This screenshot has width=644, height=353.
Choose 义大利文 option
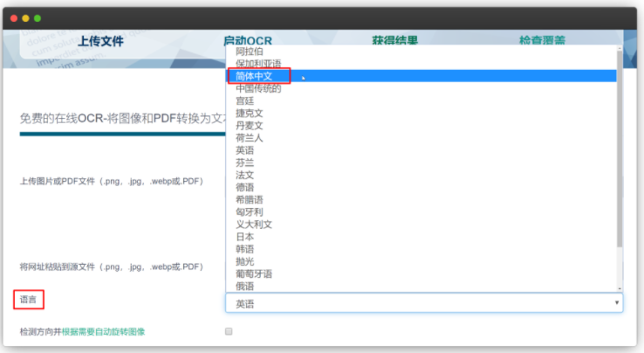click(421, 225)
